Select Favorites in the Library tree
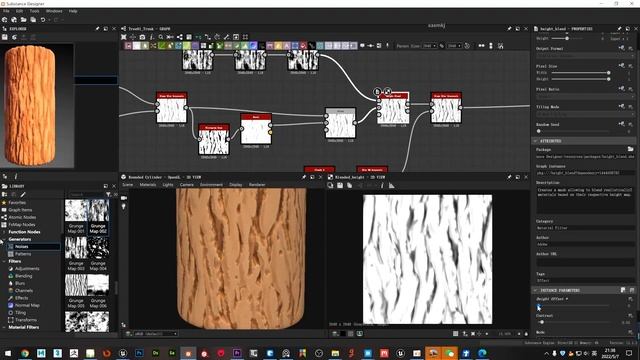Image resolution: width=640 pixels, height=360 pixels. tap(17, 202)
